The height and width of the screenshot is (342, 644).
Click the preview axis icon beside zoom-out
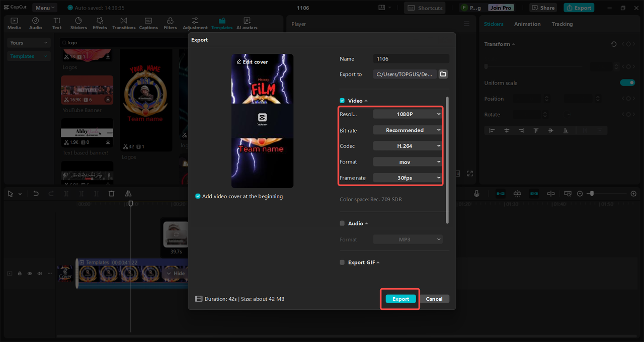(x=568, y=194)
